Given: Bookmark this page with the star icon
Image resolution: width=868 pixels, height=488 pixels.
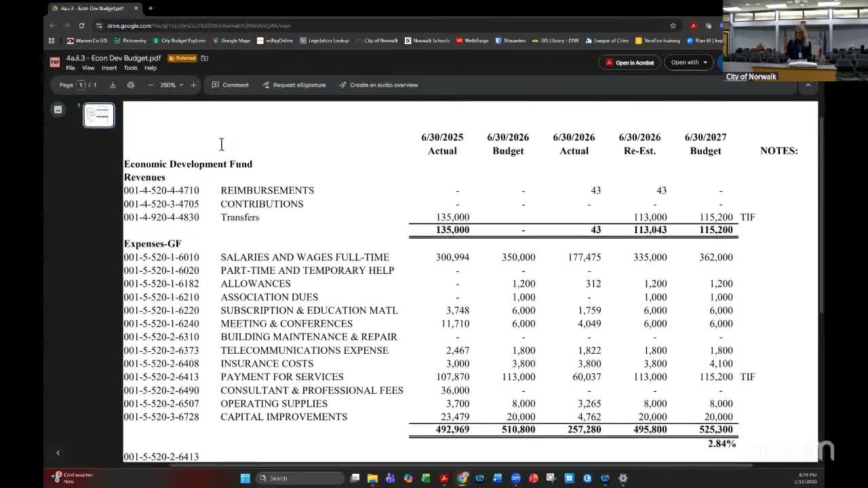Looking at the screenshot, I should pyautogui.click(x=673, y=26).
